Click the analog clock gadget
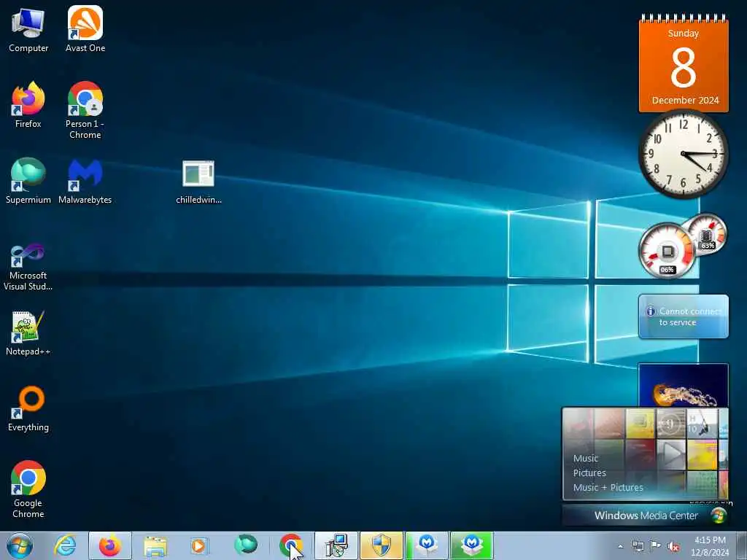This screenshot has height=560, width=747. point(683,153)
